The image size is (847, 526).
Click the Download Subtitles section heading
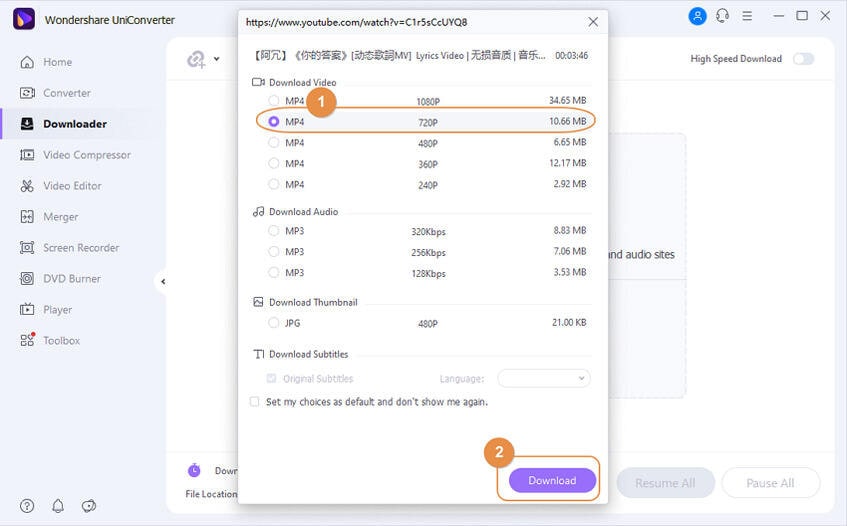point(308,354)
